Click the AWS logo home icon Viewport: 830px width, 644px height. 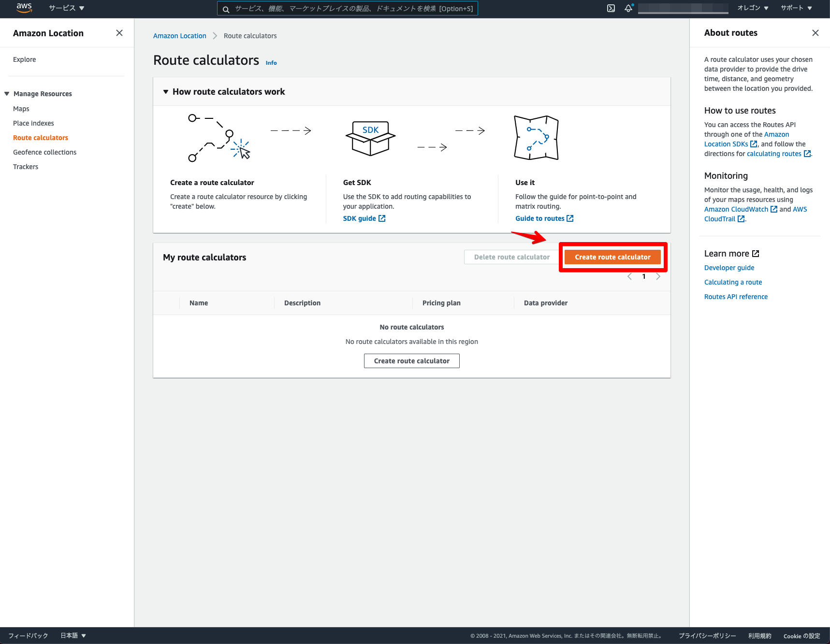pos(24,8)
